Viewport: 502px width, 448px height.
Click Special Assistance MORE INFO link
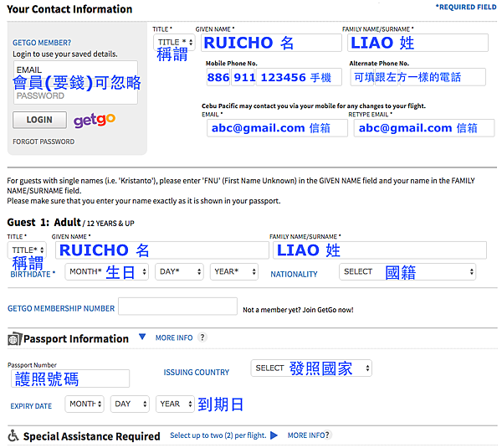coord(308,435)
